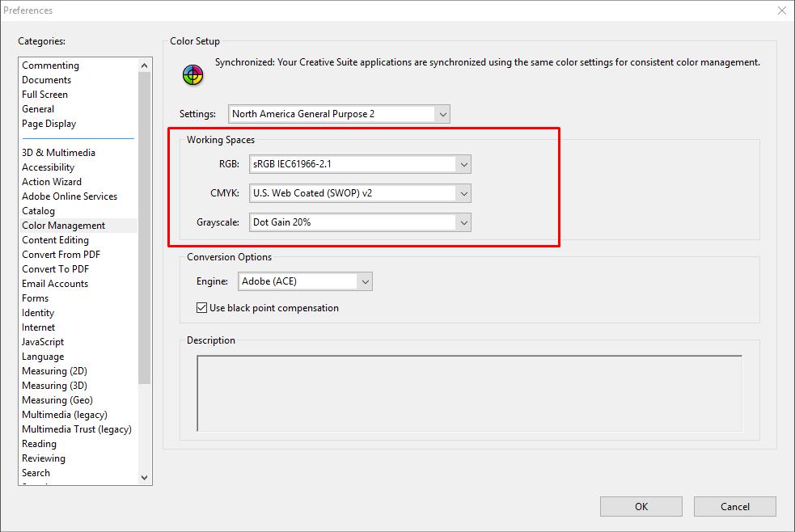Select the Search category

(x=79, y=473)
